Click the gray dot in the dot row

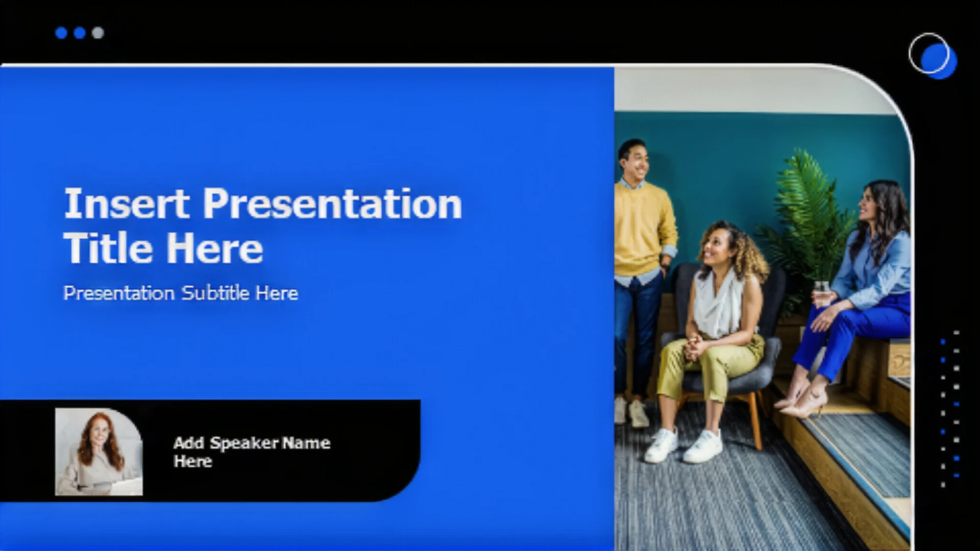[98, 33]
